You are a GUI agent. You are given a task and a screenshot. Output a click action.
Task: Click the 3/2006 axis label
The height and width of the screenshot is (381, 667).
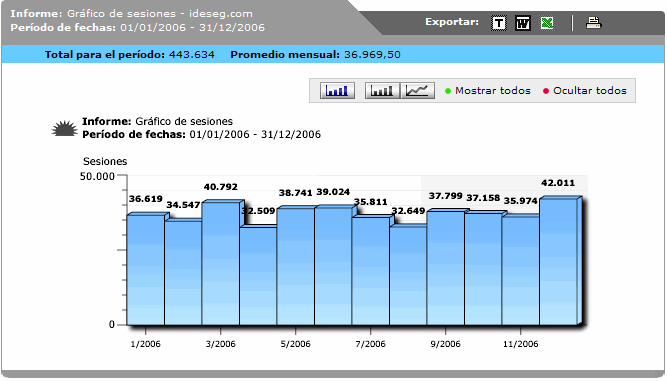coord(220,344)
